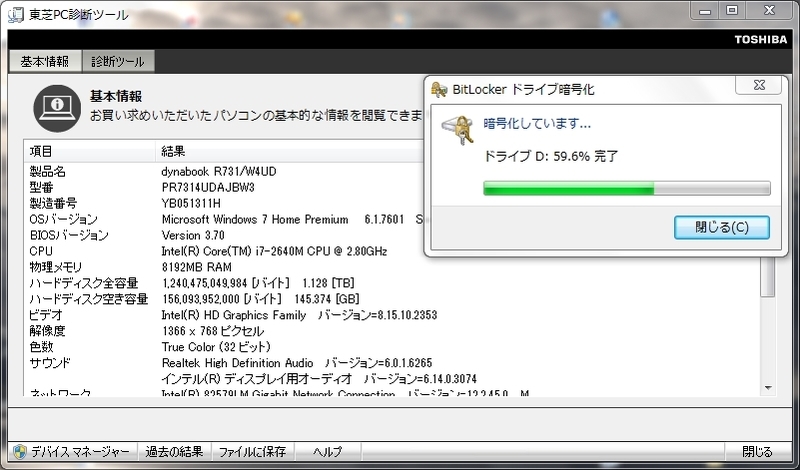Select the 製造番号 row label
This screenshot has height=470, width=800.
53,203
